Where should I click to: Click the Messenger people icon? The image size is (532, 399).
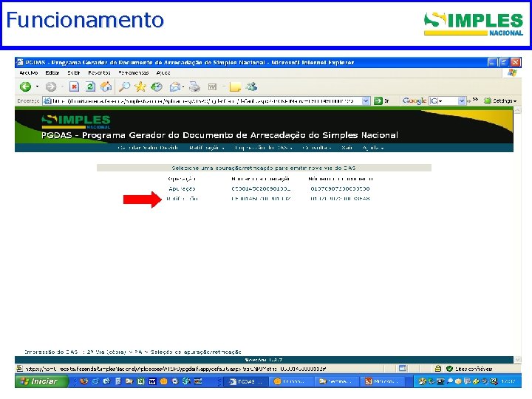tap(252, 87)
